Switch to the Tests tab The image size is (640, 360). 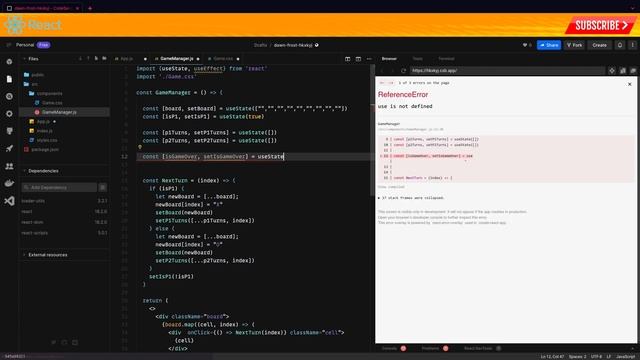click(418, 59)
